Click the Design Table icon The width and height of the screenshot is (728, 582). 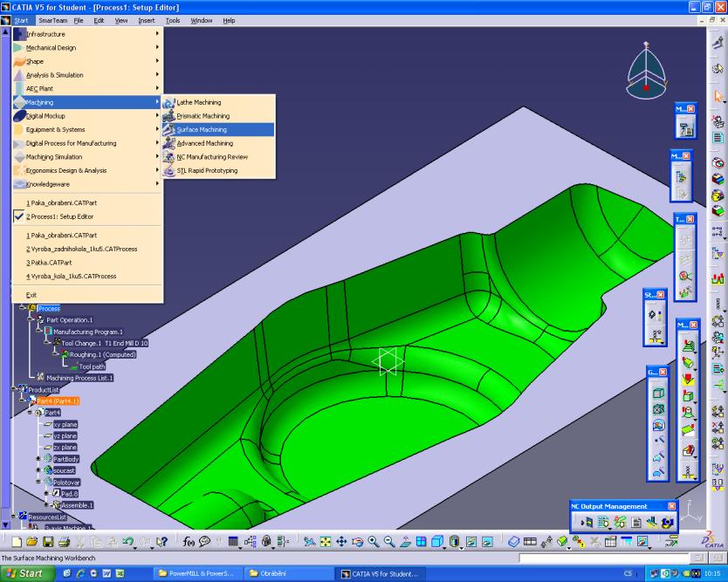coord(233,542)
